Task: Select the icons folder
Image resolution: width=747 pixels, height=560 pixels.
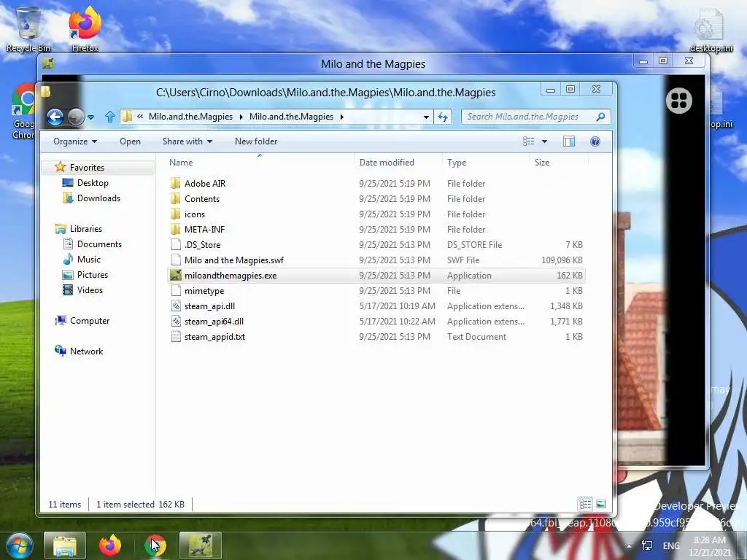Action: 194,214
